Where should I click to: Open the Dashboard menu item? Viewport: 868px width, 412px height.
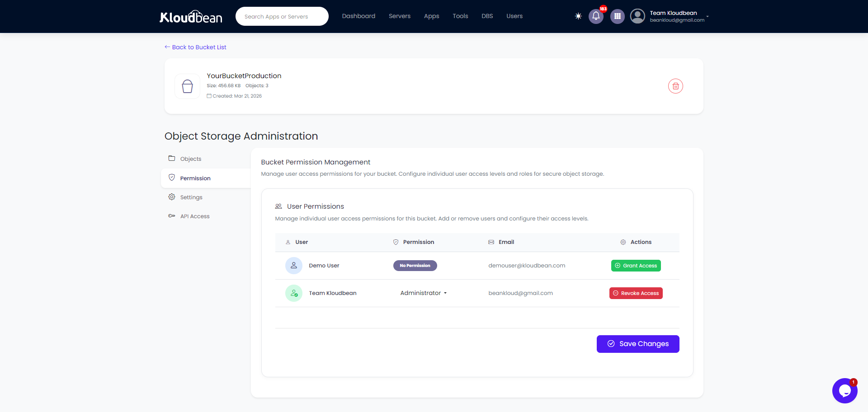point(359,16)
